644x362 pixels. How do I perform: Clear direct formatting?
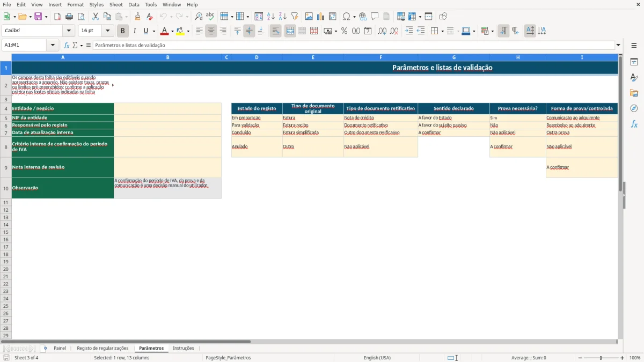150,17
